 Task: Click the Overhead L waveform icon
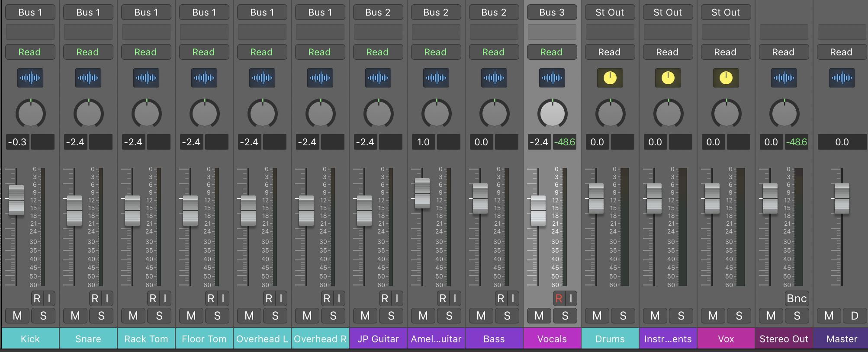click(x=262, y=78)
